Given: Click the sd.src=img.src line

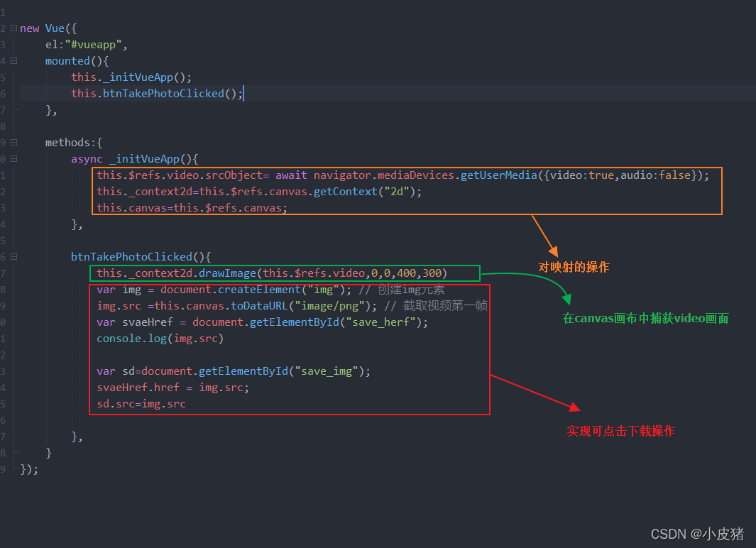Looking at the screenshot, I should click(141, 404).
